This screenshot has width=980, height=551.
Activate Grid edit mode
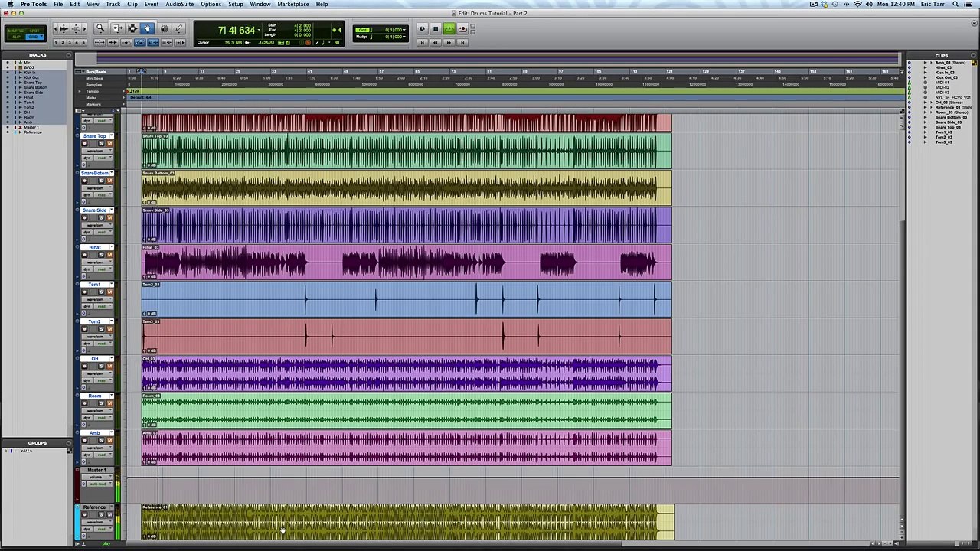34,37
